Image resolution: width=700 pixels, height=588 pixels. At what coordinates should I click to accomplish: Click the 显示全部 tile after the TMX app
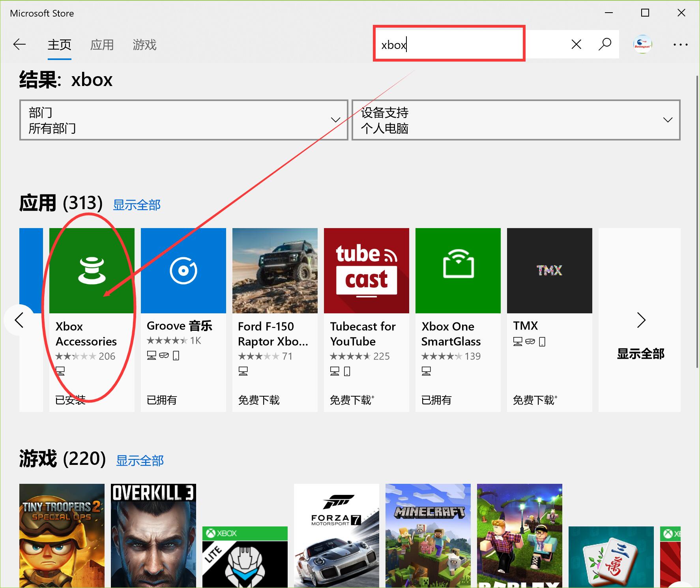click(640, 320)
